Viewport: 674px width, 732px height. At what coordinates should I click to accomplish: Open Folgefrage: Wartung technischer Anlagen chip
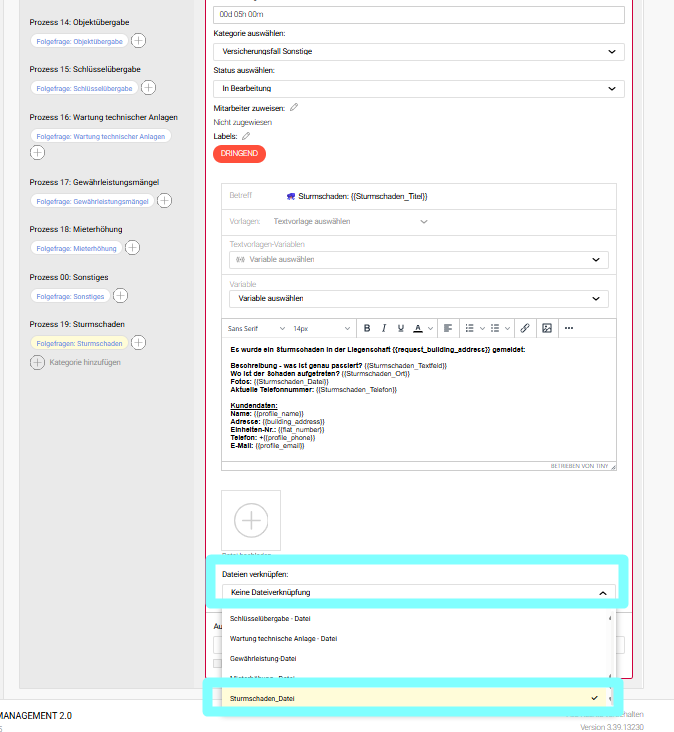coord(101,136)
